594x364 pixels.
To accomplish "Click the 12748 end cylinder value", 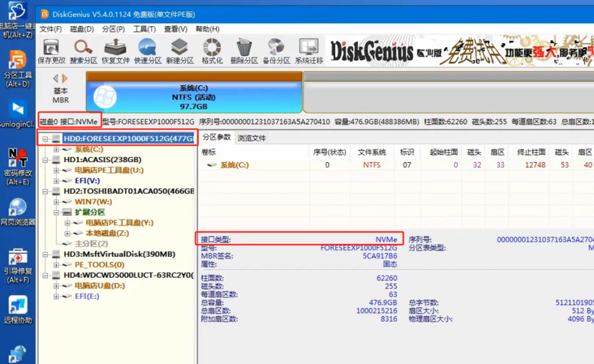I will point(535,165).
